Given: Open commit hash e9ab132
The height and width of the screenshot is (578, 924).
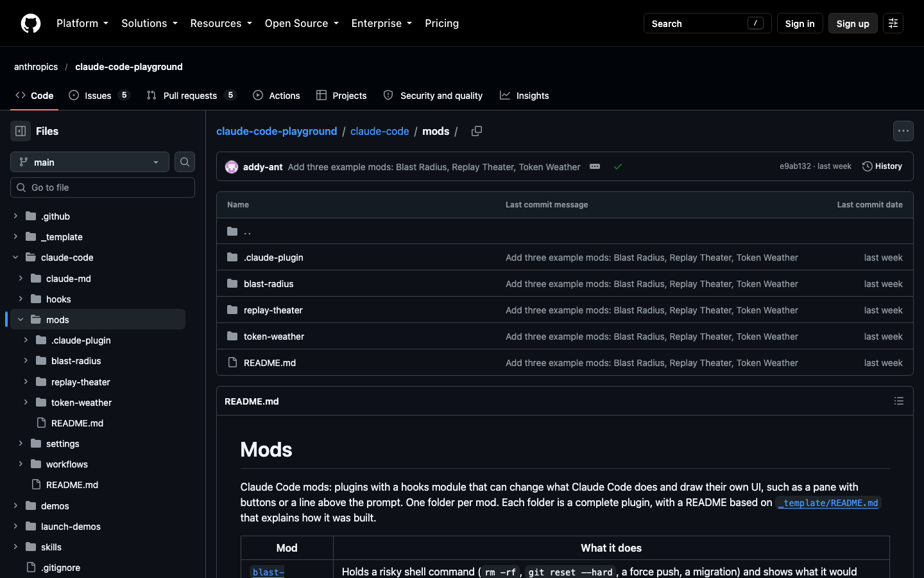Looking at the screenshot, I should coord(795,166).
